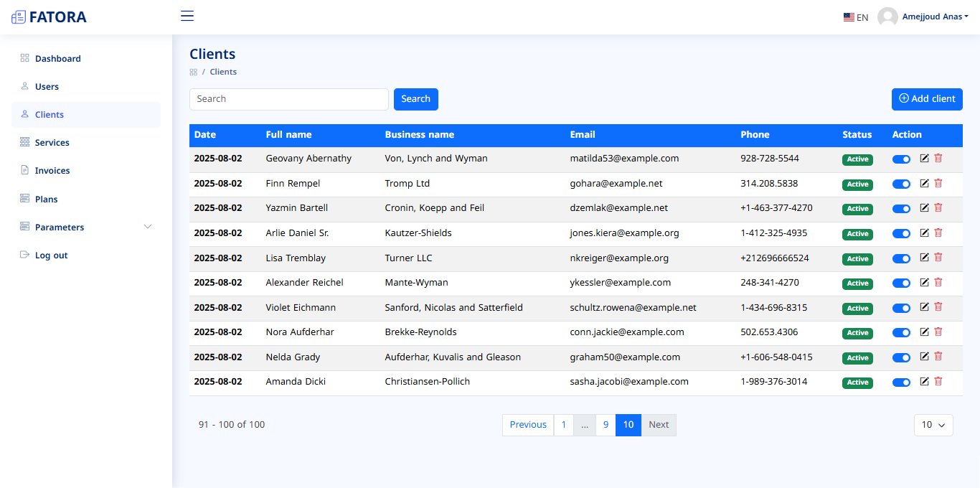
Task: Go to Services in the sidebar
Action: point(52,143)
